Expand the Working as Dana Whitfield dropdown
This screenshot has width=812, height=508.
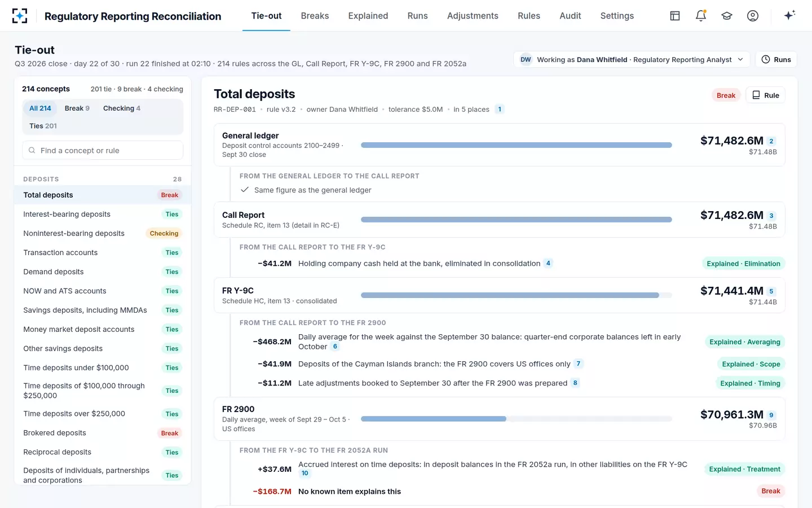(632, 59)
